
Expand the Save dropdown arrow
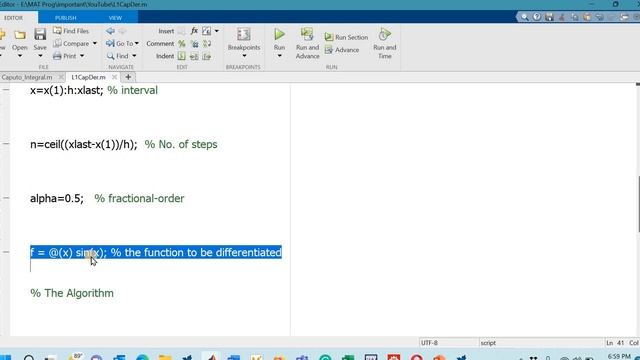pos(40,56)
